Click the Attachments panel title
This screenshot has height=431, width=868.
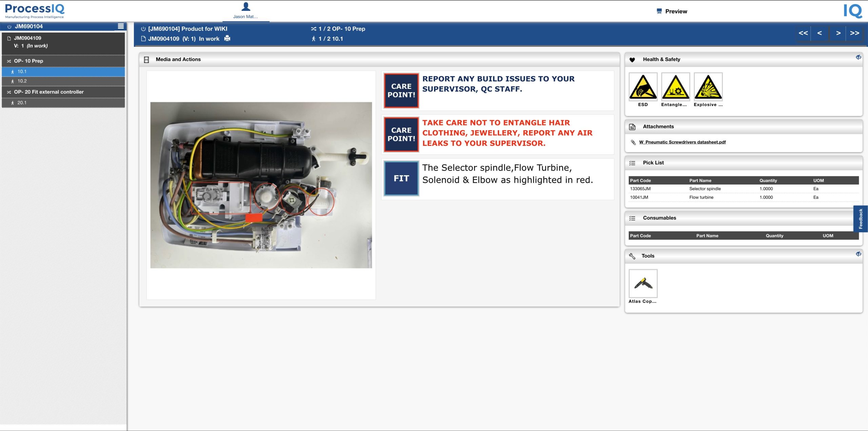pos(658,126)
